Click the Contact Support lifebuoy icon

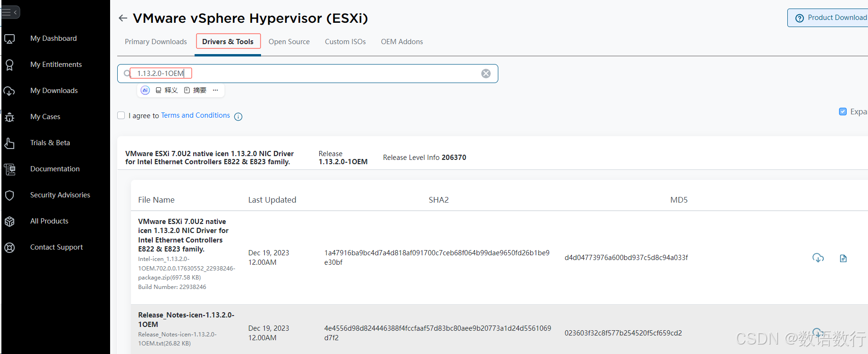(x=9, y=248)
